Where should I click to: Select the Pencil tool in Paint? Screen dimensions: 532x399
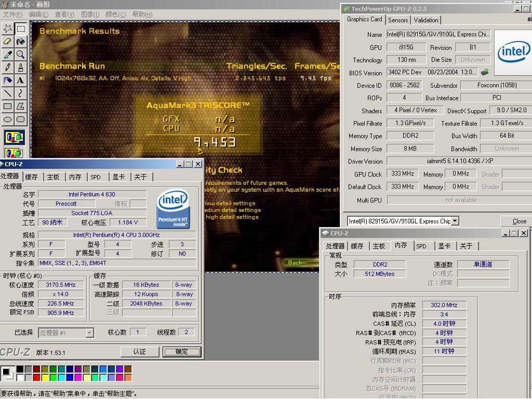click(x=7, y=67)
